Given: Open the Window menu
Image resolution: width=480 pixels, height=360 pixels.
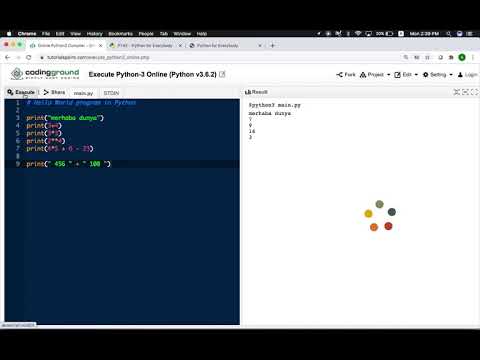Looking at the screenshot, I should 182,34.
